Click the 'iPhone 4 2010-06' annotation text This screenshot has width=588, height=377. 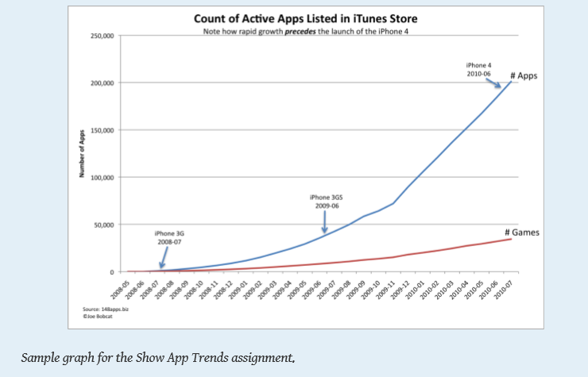pos(478,70)
